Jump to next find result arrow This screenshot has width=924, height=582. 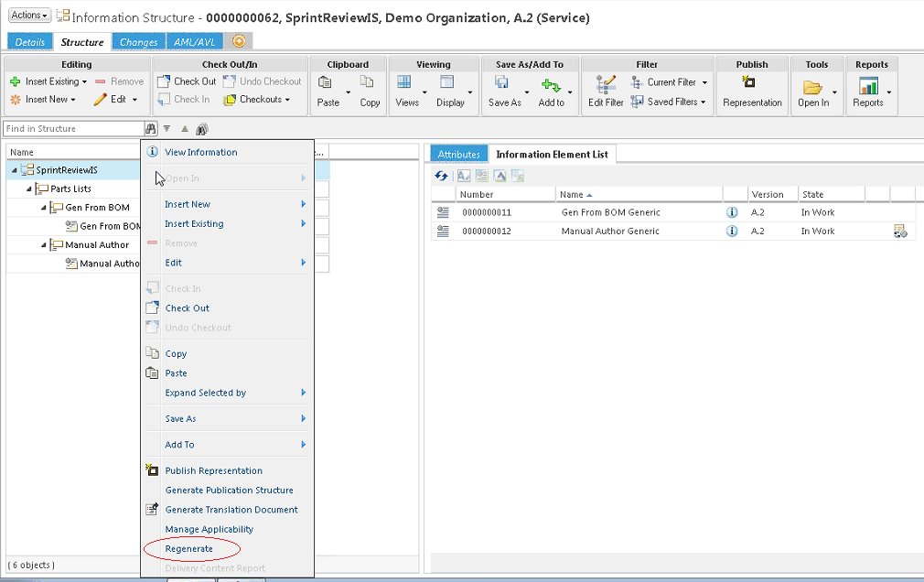point(167,128)
